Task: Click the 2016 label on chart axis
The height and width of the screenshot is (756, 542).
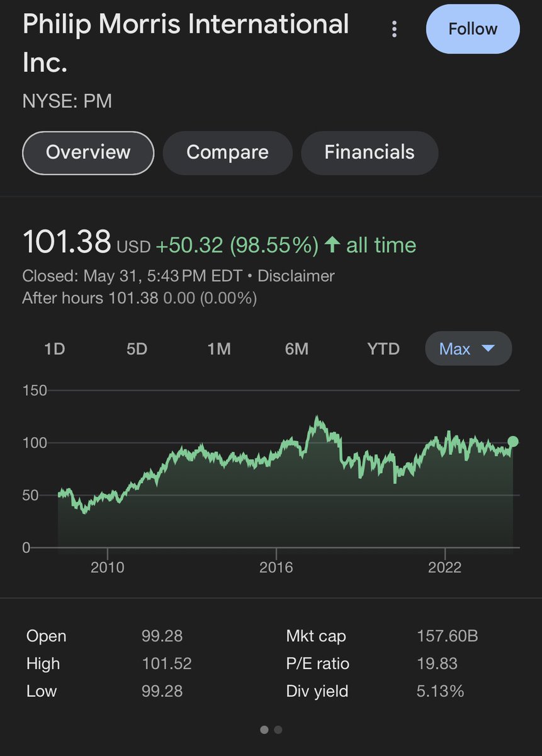Action: (x=276, y=568)
